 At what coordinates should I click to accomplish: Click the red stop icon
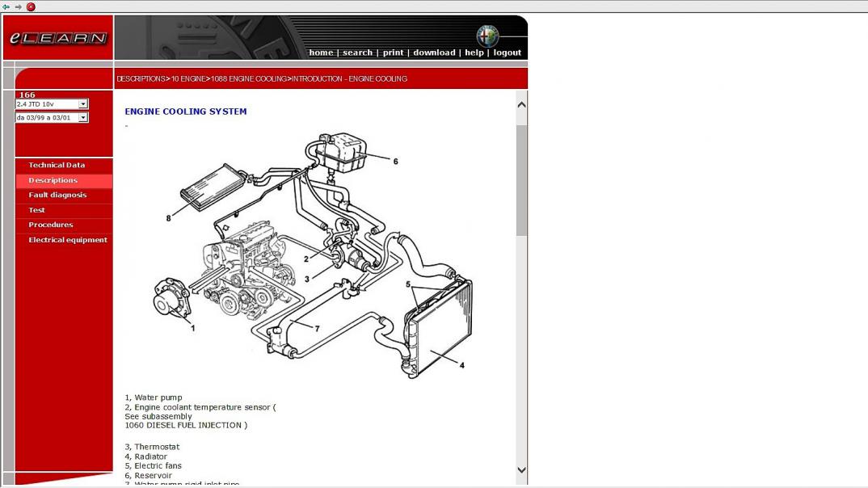31,6
